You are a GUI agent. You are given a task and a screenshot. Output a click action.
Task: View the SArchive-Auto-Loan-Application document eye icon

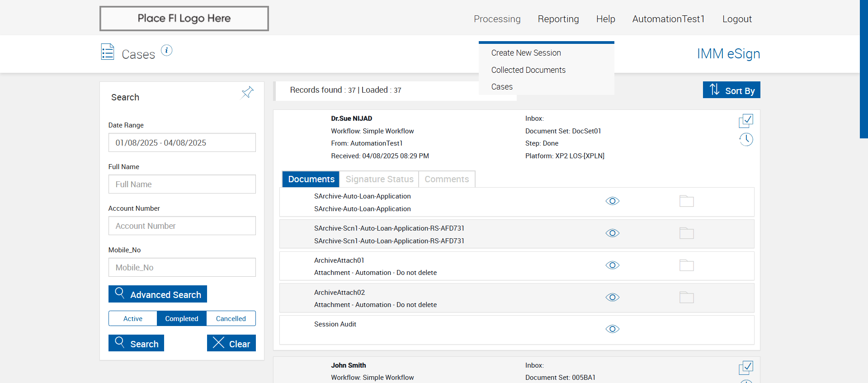[x=612, y=201]
